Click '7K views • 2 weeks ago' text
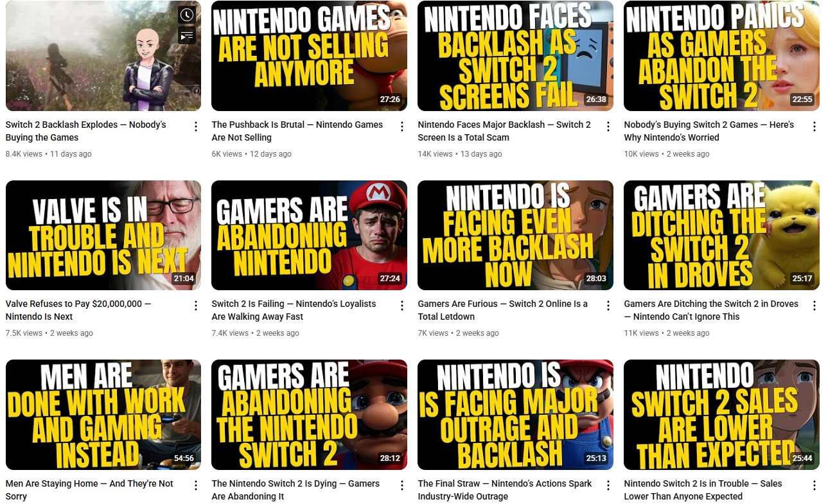 point(459,333)
